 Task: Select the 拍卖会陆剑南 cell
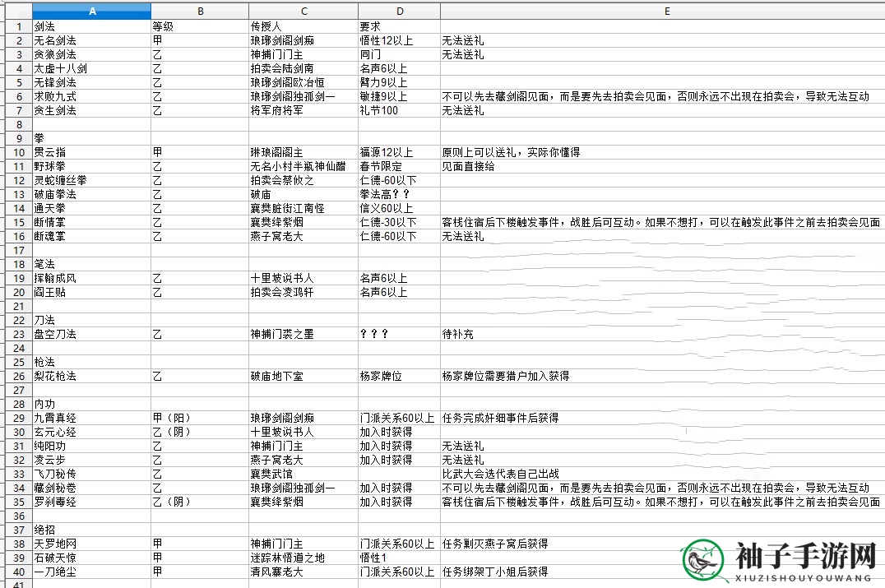click(303, 69)
